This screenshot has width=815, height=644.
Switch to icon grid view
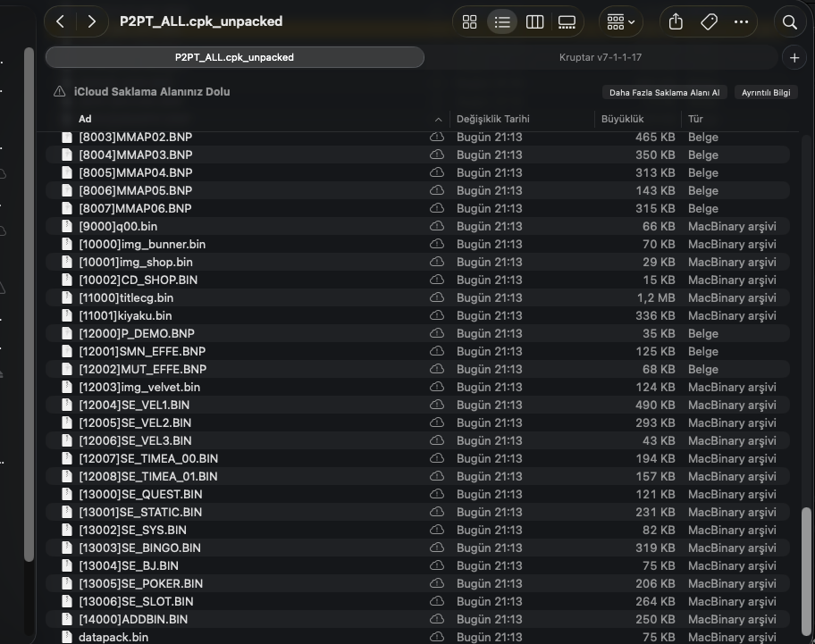pos(469,21)
